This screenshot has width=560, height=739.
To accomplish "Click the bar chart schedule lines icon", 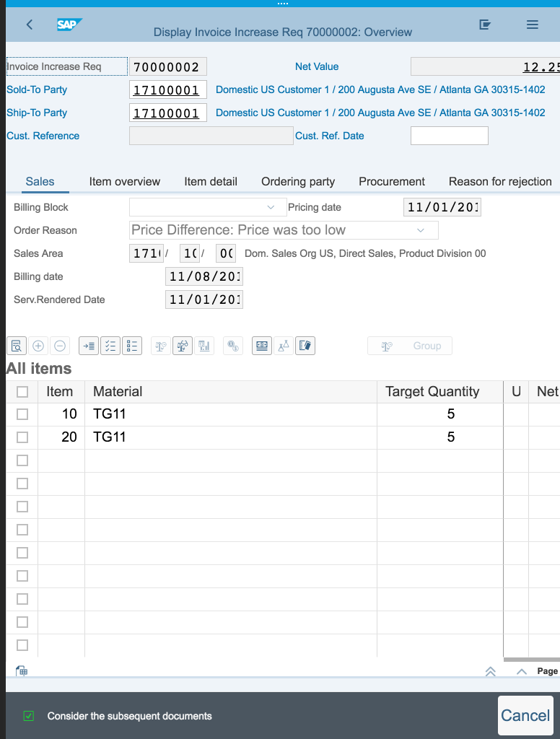I will point(204,346).
